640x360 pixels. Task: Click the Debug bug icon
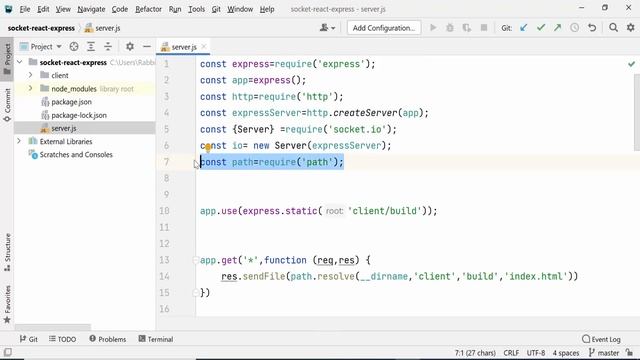coord(450,28)
